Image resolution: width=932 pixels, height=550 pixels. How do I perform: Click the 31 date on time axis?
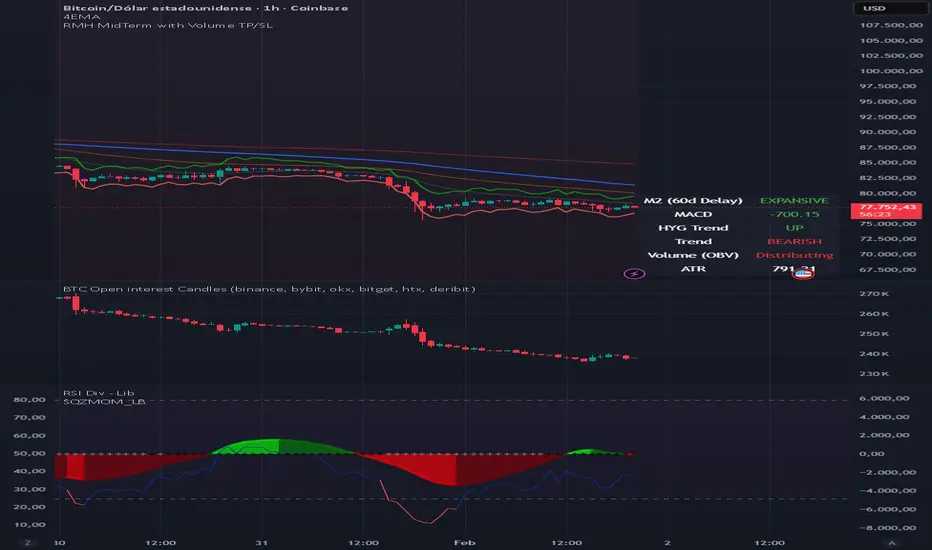pyautogui.click(x=262, y=543)
